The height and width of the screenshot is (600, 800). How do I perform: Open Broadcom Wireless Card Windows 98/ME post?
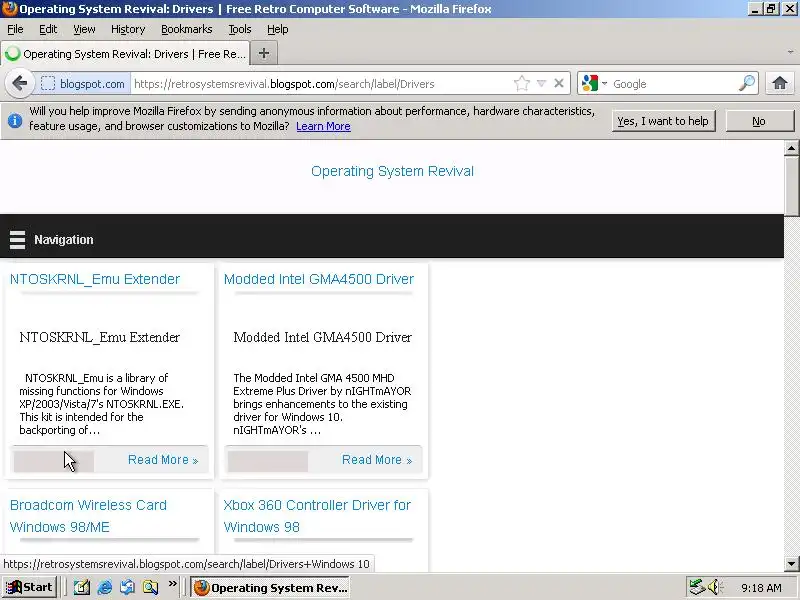(88, 516)
